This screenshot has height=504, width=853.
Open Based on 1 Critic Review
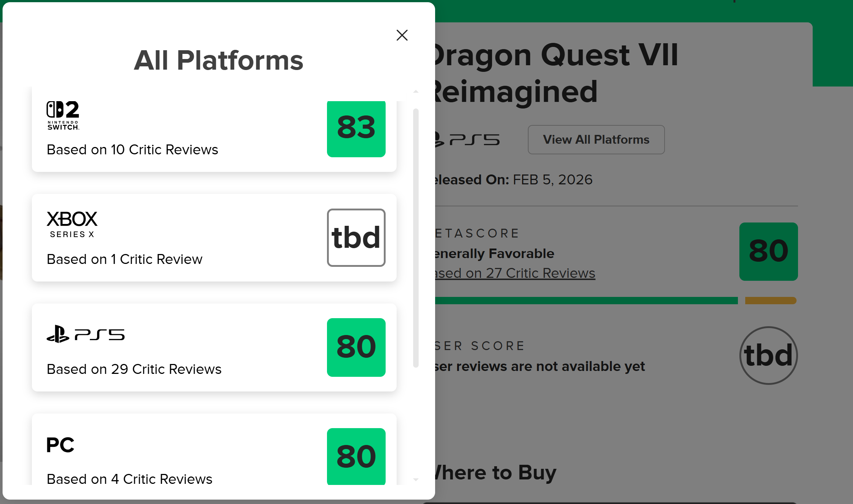pos(124,259)
